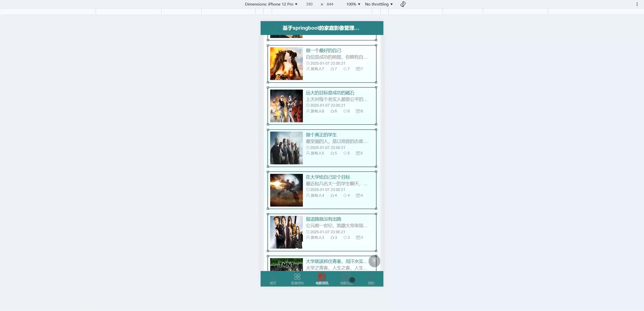Tap the scroll-to-top arrow button
644x311 pixels.
coord(374,261)
